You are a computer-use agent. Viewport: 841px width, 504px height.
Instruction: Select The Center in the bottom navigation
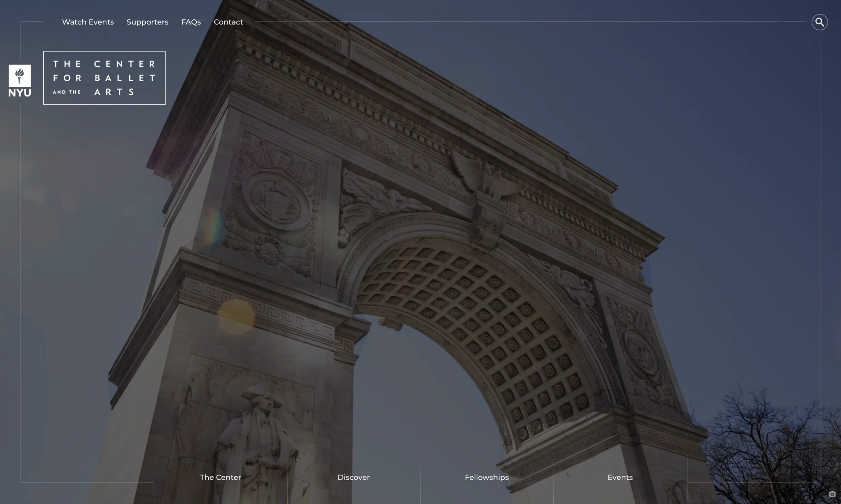tap(221, 477)
